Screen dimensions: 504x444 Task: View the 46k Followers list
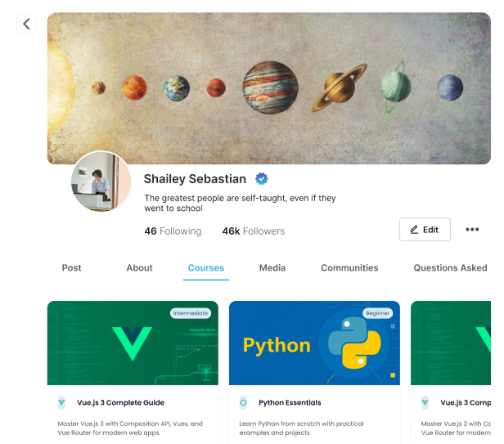pyautogui.click(x=254, y=231)
